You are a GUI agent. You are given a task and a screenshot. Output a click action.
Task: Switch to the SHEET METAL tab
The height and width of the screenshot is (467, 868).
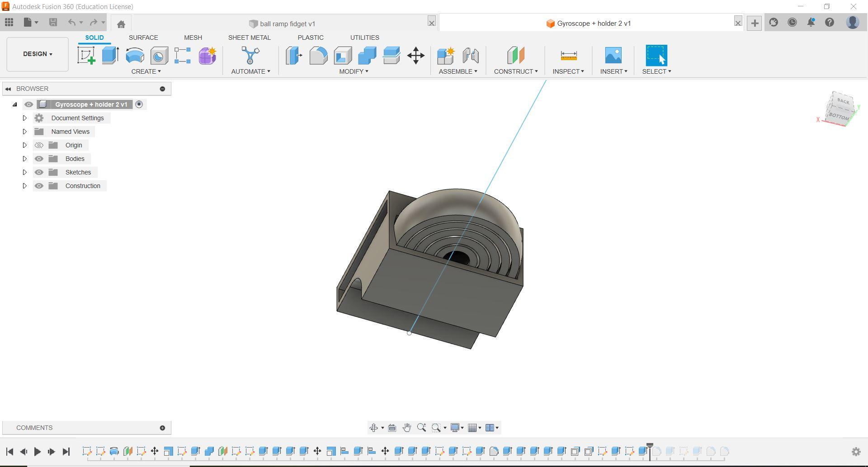250,38
